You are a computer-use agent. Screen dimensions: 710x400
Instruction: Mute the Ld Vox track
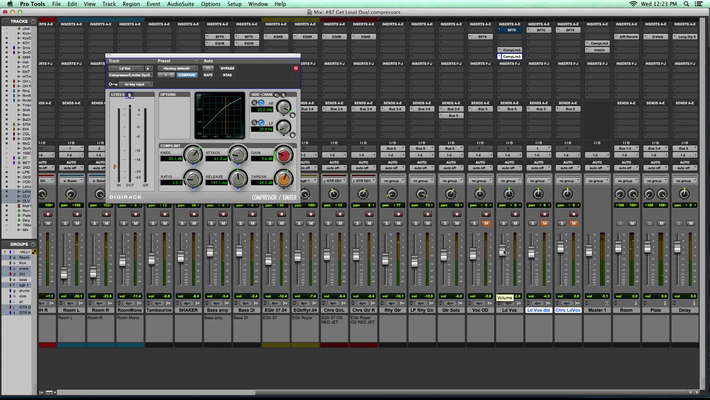pos(515,223)
